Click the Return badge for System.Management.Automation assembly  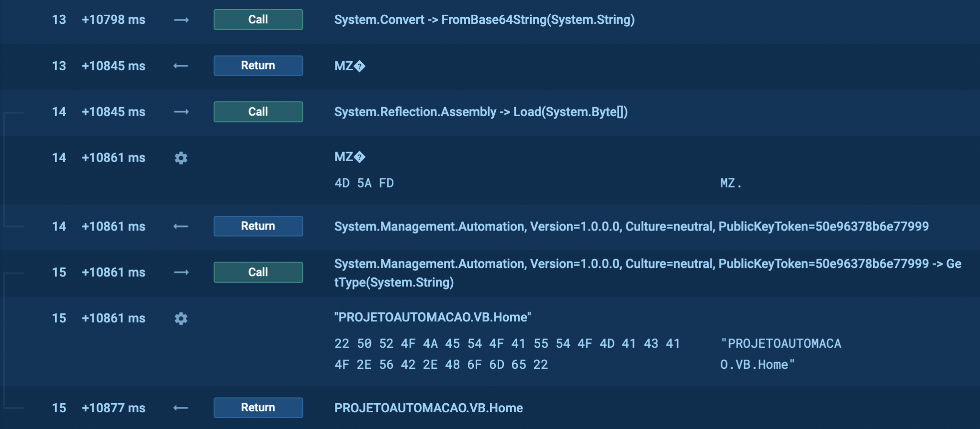pyautogui.click(x=258, y=226)
